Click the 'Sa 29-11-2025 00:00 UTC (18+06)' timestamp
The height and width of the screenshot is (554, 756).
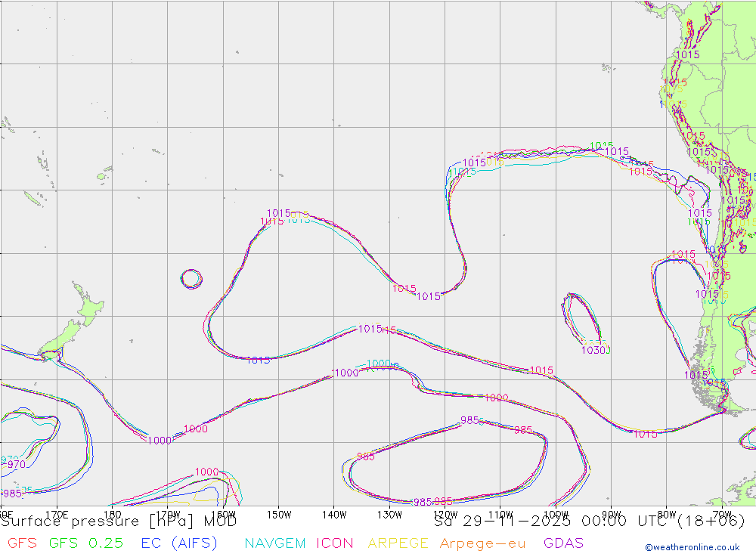coord(589,522)
